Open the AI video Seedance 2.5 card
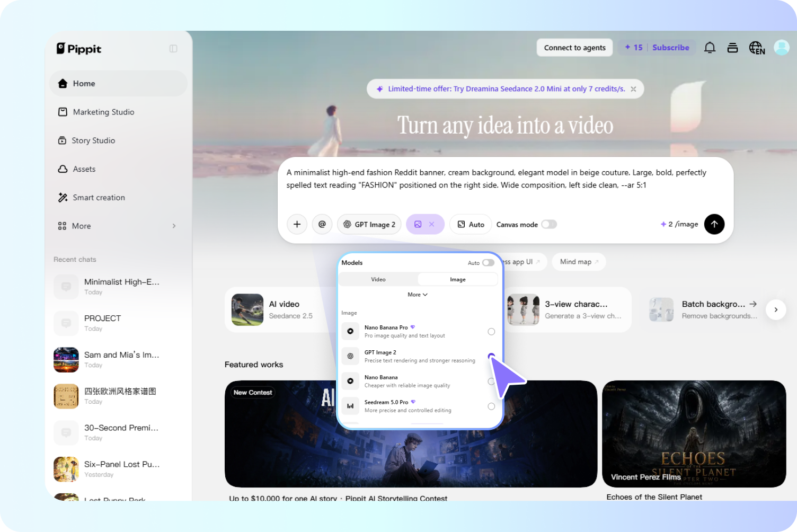This screenshot has height=532, width=797. point(281,310)
